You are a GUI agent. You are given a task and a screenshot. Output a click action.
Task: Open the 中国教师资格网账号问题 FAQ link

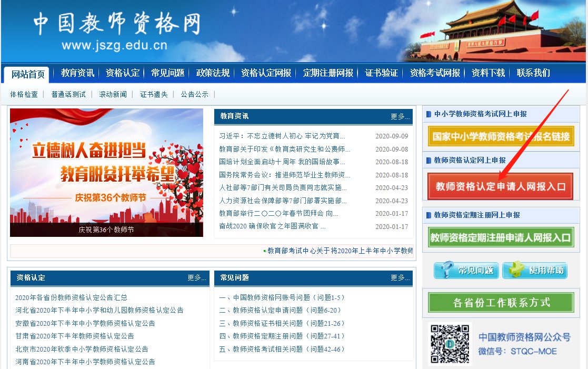(282, 297)
